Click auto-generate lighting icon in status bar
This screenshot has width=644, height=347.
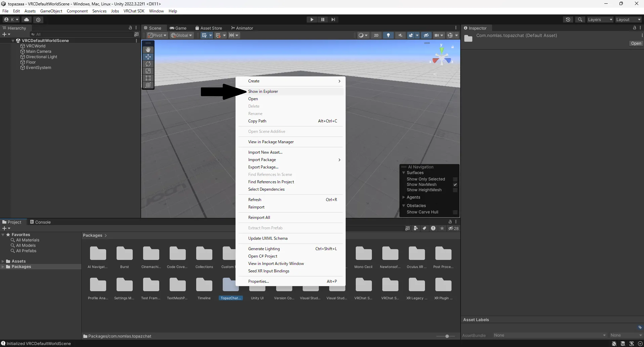click(x=632, y=344)
